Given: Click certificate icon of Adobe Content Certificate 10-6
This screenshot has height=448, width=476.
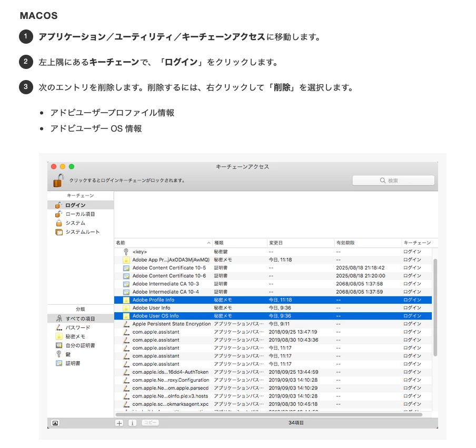Looking at the screenshot, I should click(x=126, y=276).
